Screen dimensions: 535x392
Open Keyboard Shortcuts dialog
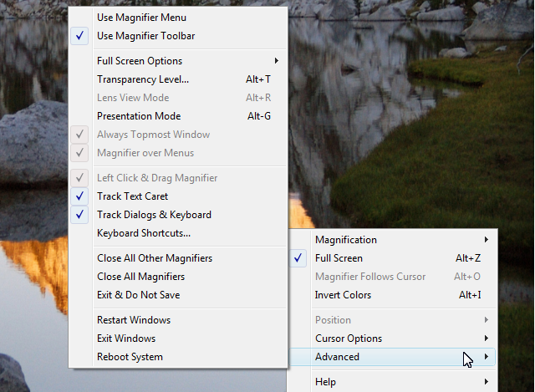144,233
